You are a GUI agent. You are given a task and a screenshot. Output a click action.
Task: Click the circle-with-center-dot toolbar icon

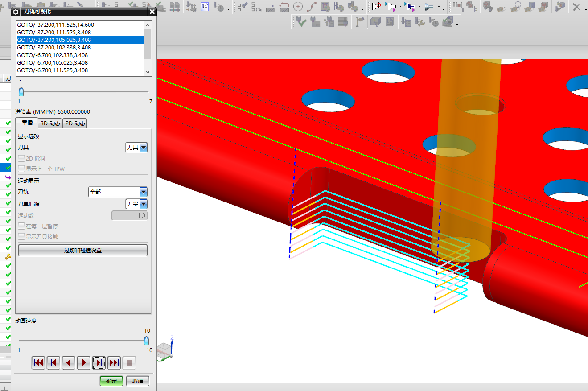[x=298, y=7]
